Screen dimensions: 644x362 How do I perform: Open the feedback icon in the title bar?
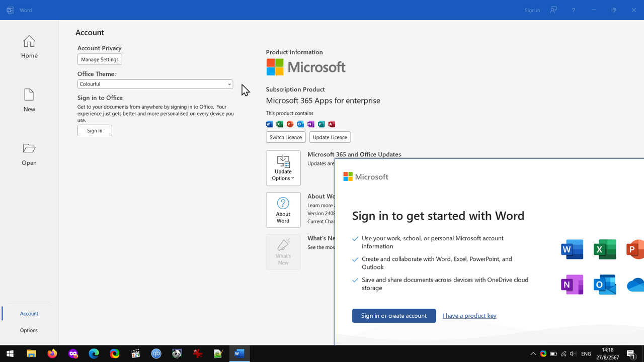[553, 10]
